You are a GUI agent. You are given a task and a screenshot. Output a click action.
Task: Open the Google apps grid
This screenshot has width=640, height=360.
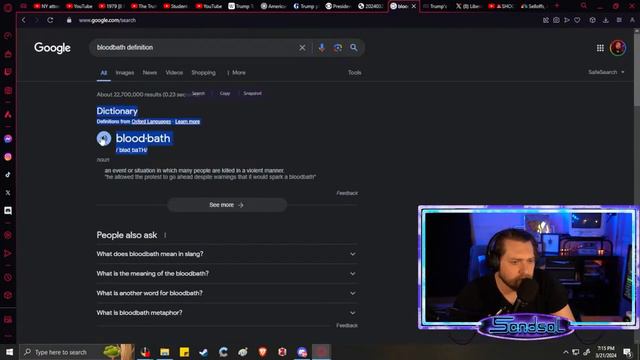pos(600,48)
